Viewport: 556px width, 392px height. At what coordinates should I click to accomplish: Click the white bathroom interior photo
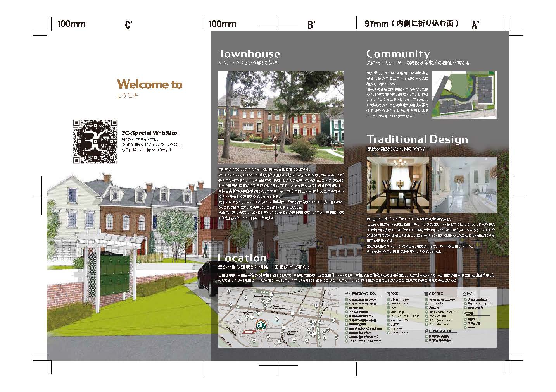pyautogui.click(x=464, y=185)
